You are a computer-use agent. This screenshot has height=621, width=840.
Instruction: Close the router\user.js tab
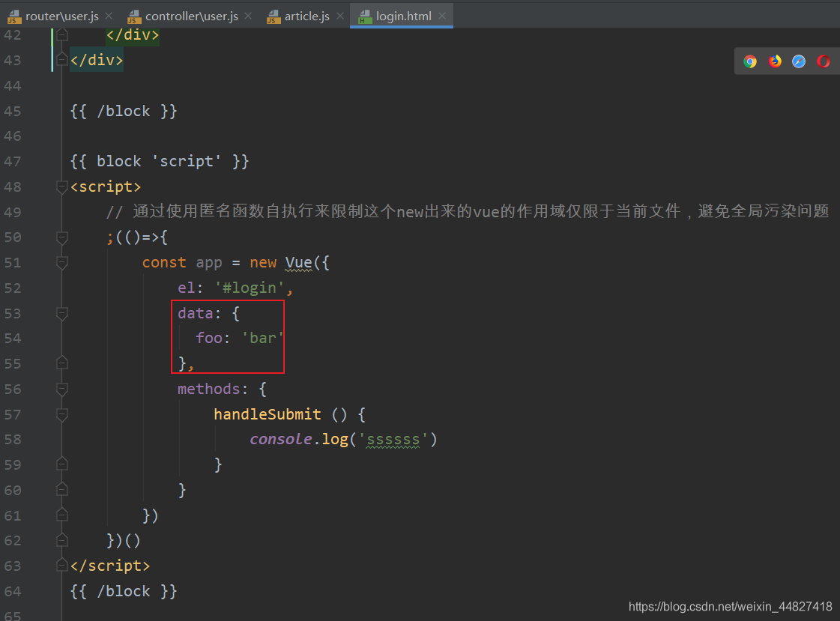pos(109,16)
